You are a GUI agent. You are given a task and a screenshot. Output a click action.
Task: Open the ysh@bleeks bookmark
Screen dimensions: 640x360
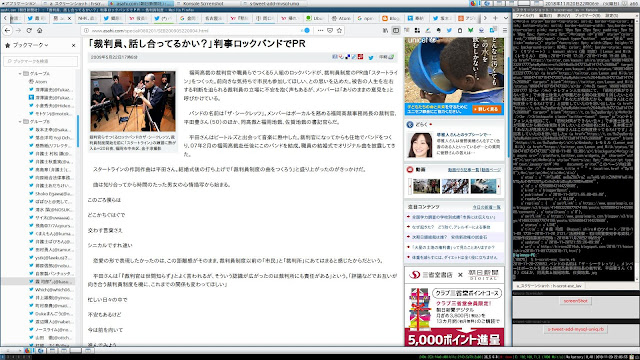51,258
